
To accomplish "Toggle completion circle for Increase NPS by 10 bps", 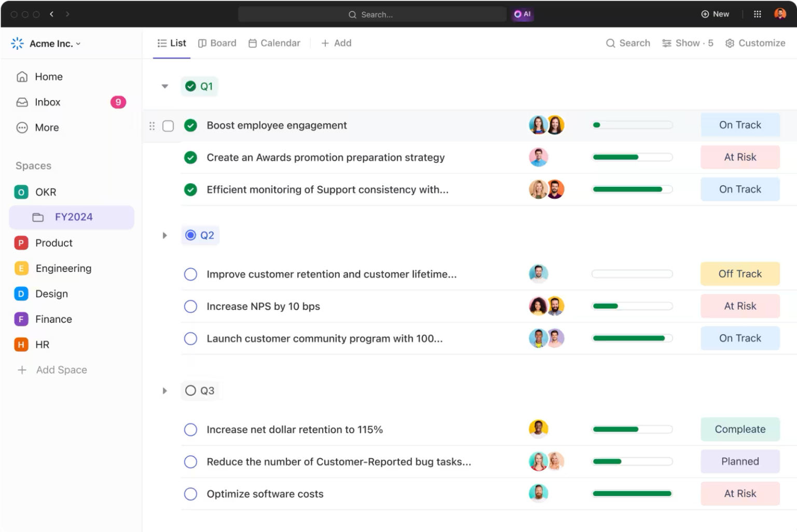I will pos(190,306).
